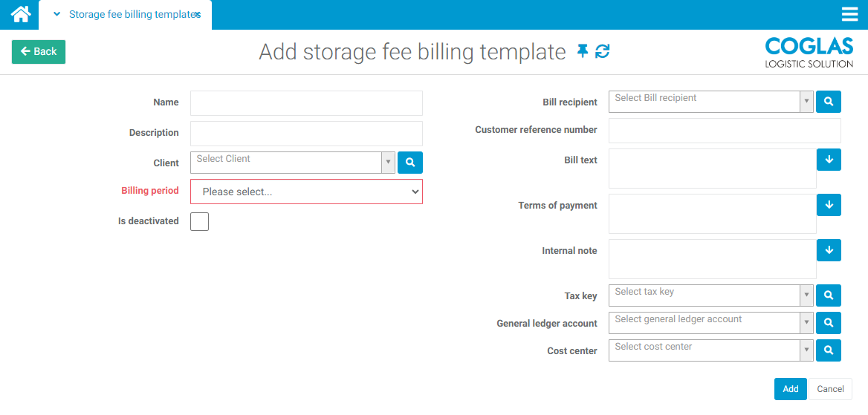Open the Bill recipient search lookup
The image size is (868, 415).
[828, 102]
